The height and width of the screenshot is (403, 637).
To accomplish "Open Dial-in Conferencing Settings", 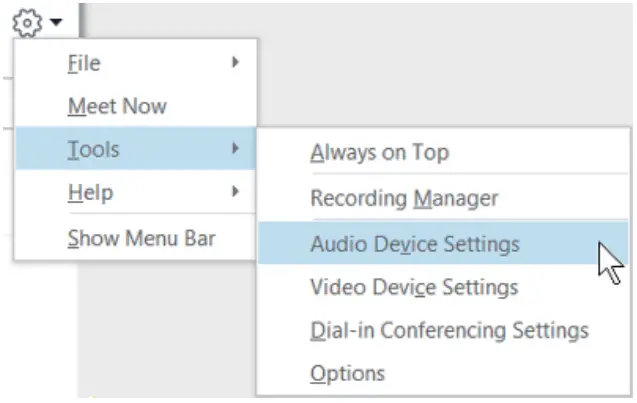I will [x=449, y=330].
